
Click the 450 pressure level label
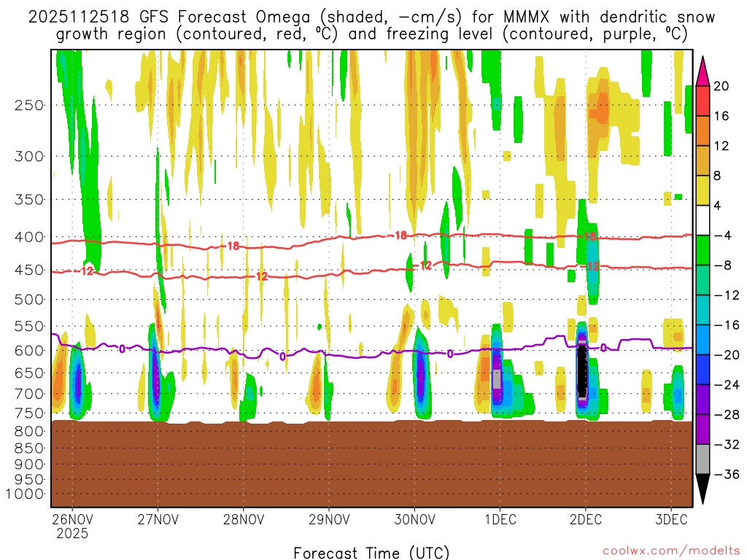[x=29, y=270]
